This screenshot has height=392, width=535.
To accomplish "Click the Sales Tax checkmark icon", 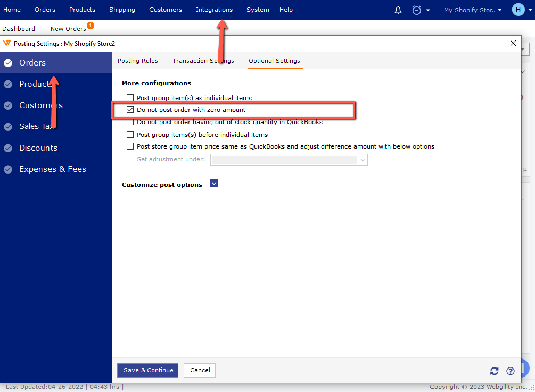I will [x=8, y=127].
